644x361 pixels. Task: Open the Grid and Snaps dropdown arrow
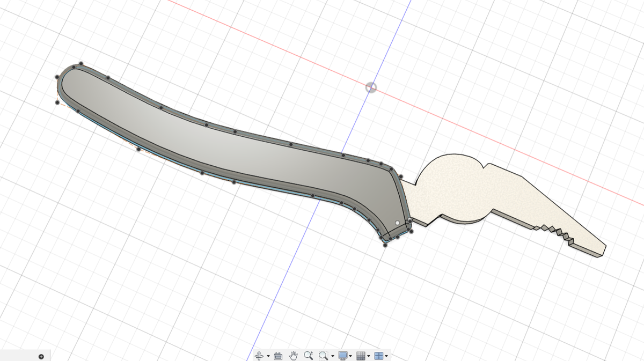(369, 356)
